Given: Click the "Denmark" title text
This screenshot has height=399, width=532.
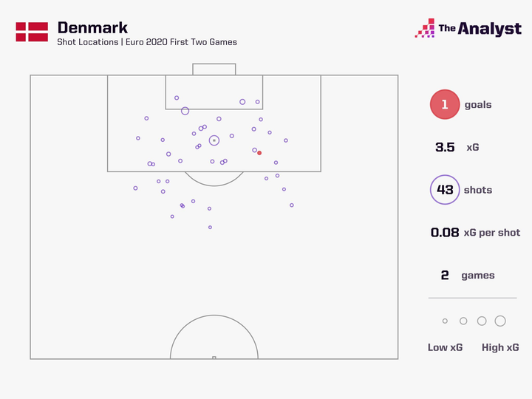Looking at the screenshot, I should [x=92, y=28].
